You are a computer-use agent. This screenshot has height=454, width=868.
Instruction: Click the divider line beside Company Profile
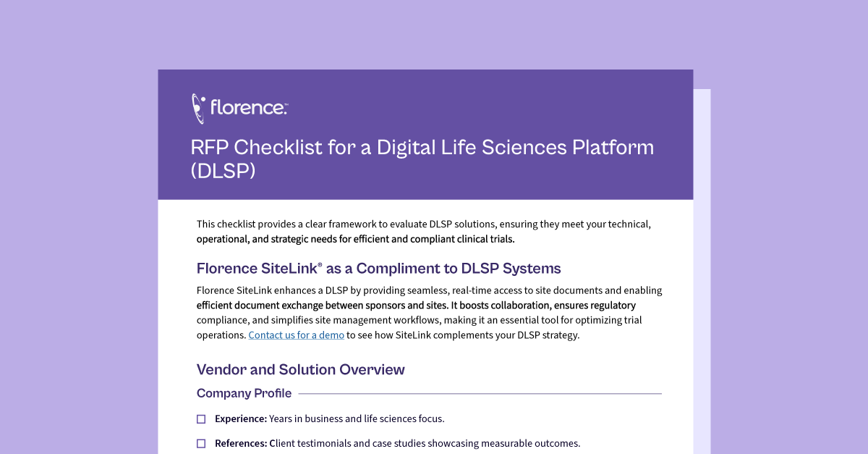pyautogui.click(x=480, y=394)
